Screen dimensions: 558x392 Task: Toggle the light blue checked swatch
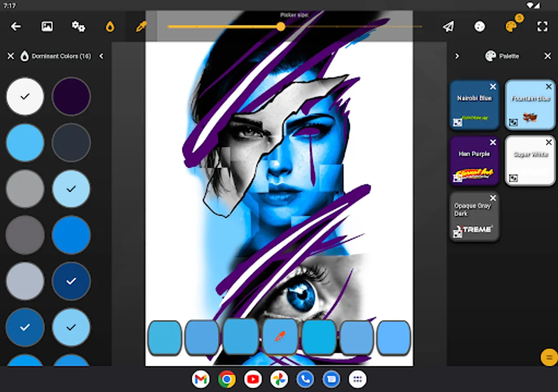click(71, 189)
